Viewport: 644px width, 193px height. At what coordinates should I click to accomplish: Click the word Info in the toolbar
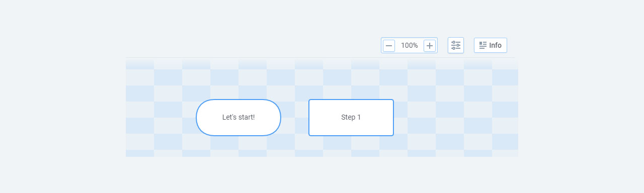coord(495,45)
